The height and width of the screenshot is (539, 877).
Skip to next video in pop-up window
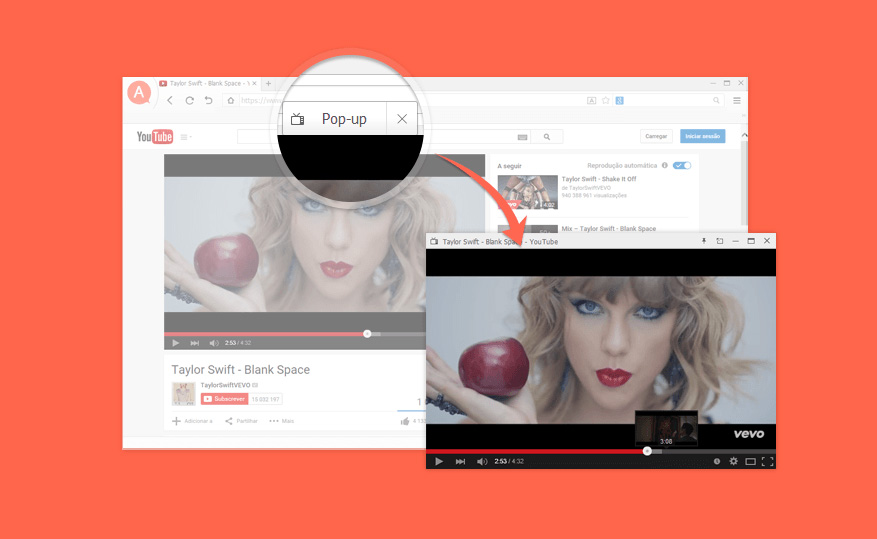point(460,461)
